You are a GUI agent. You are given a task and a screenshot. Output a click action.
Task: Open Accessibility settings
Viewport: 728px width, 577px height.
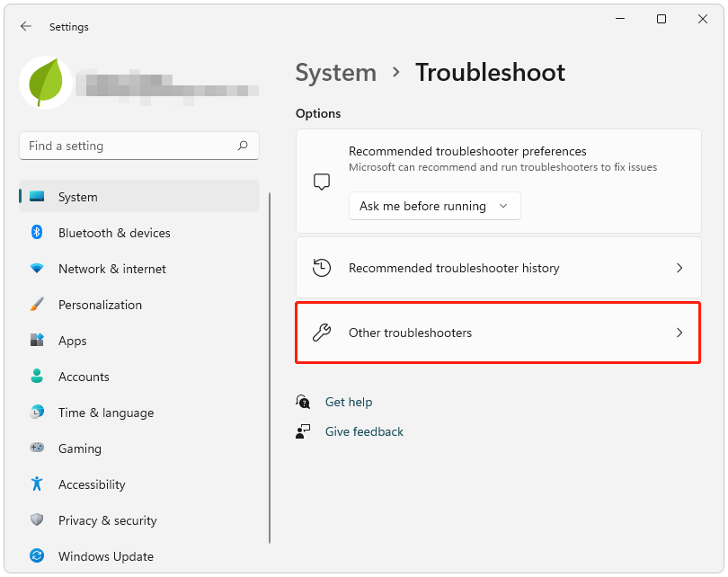pos(138,484)
